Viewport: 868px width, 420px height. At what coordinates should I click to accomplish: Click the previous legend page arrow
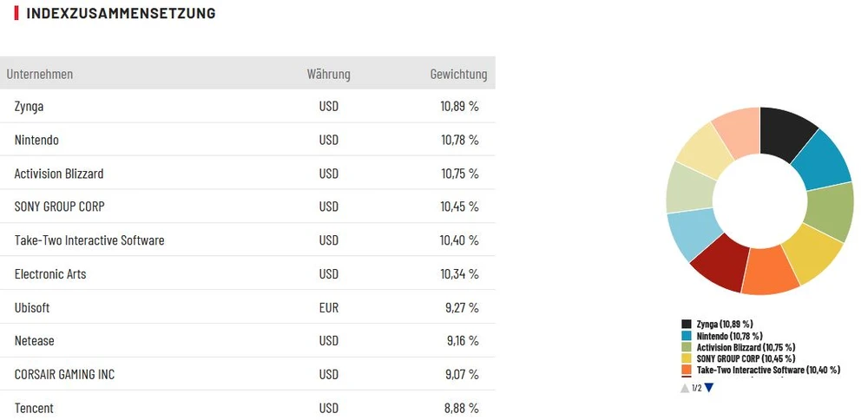(x=685, y=388)
